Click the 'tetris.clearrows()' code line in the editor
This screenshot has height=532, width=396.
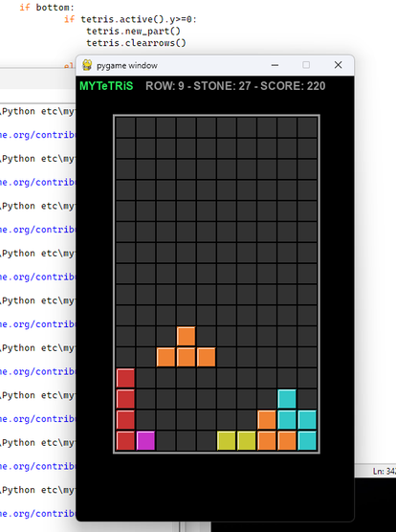(136, 43)
